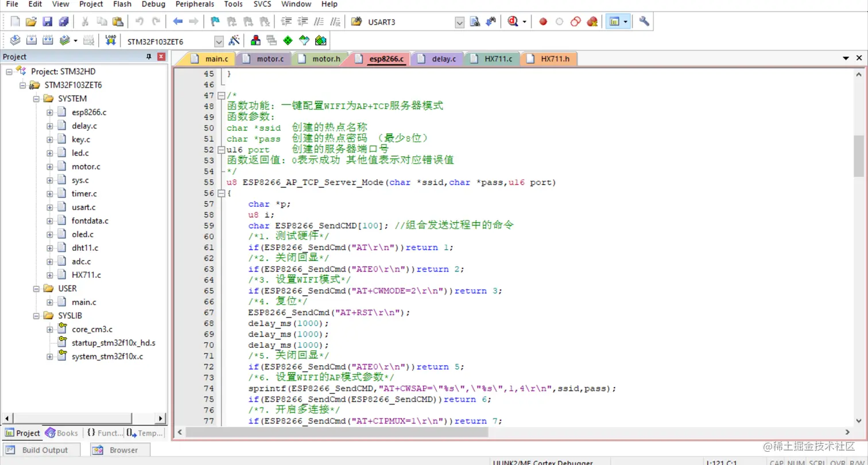Click the project panel horizontal scrollbar right arrow
The height and width of the screenshot is (465, 868).
161,419
